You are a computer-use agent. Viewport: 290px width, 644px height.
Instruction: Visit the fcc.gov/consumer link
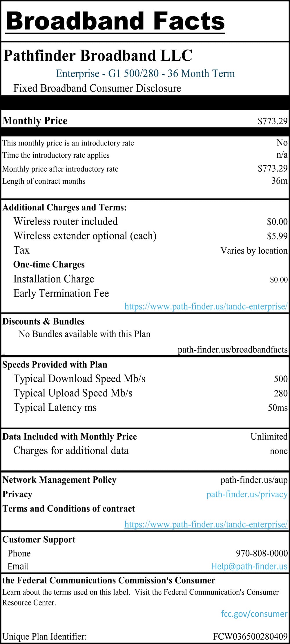coord(254,614)
